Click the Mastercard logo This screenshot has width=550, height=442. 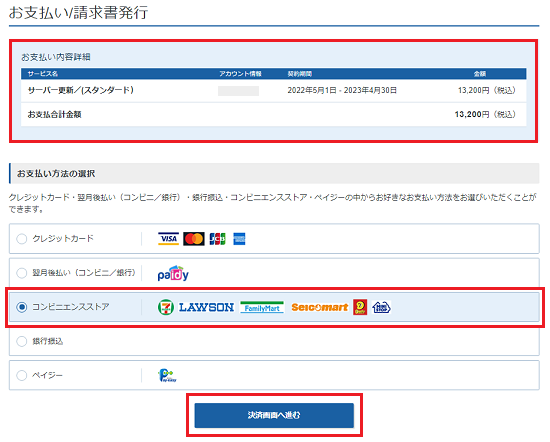tap(194, 239)
